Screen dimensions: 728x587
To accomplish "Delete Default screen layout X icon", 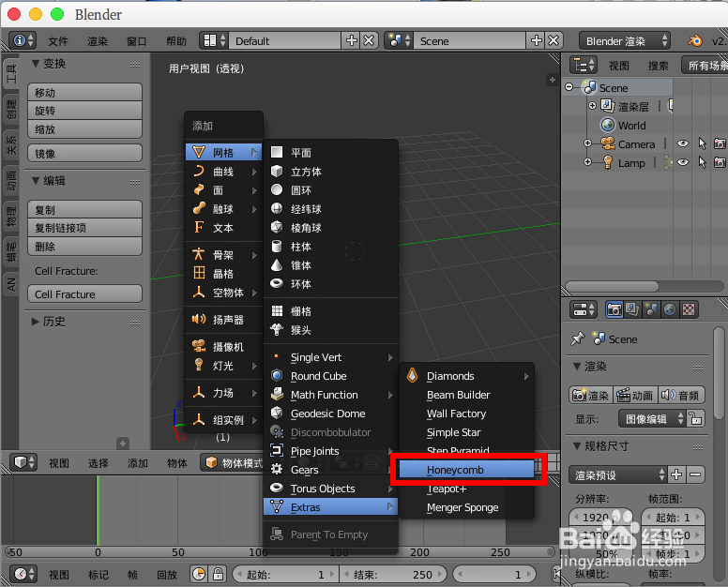I will pyautogui.click(x=369, y=41).
